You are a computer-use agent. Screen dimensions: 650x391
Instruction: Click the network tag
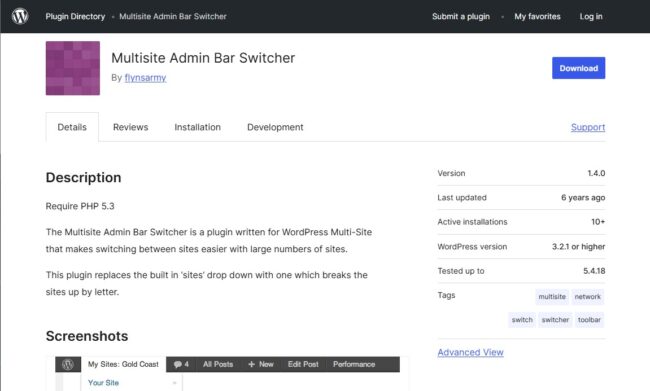(587, 296)
